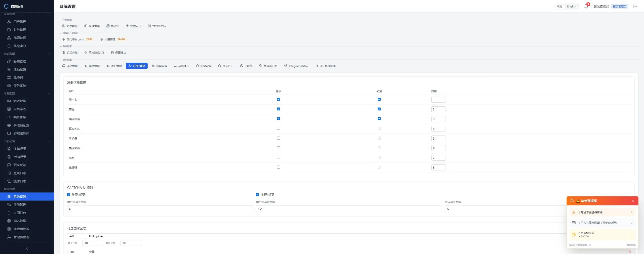Viewport: 644px width, 254px height.
Task: Open the 虚拟币汇率 tab
Action: tap(268, 66)
